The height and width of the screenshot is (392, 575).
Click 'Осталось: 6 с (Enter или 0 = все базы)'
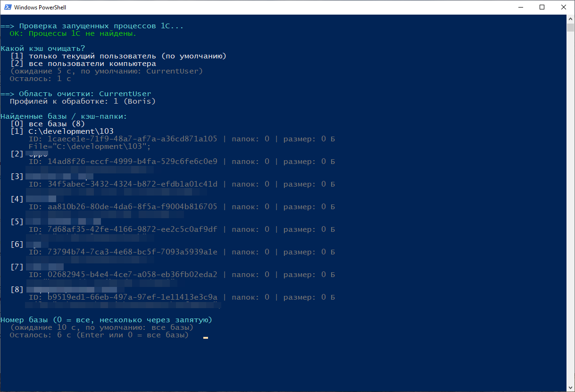(x=100, y=335)
